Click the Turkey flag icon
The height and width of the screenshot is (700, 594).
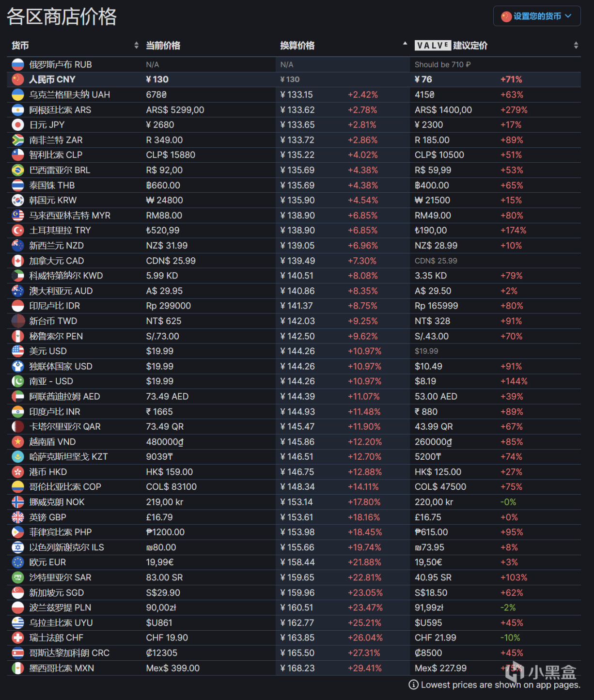coord(18,231)
